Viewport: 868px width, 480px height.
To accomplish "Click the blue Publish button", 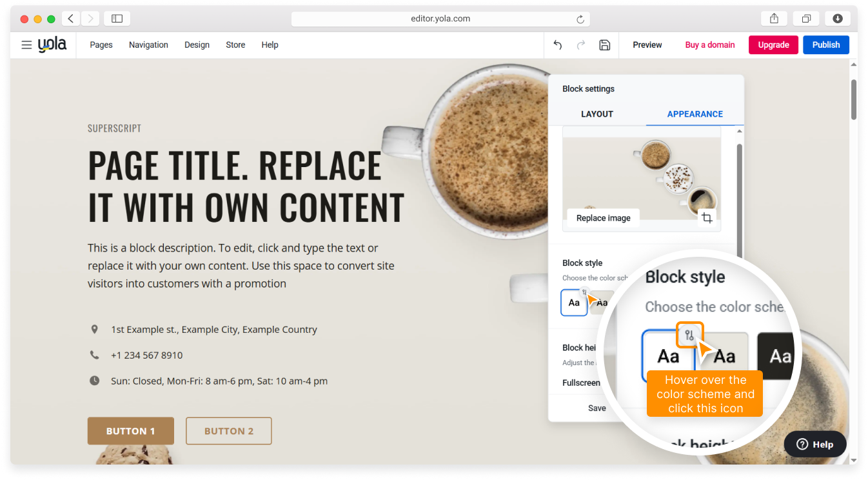I will click(x=825, y=45).
